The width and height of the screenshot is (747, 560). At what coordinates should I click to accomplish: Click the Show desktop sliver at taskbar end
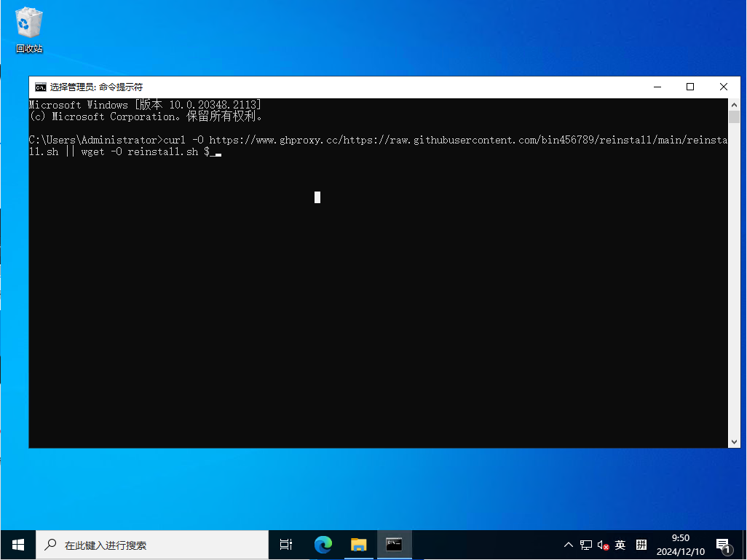coord(745,545)
